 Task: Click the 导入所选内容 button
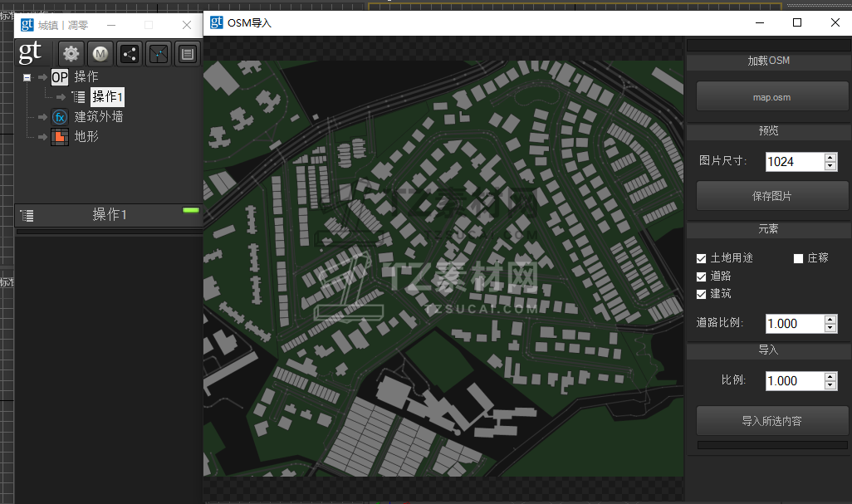coord(771,421)
